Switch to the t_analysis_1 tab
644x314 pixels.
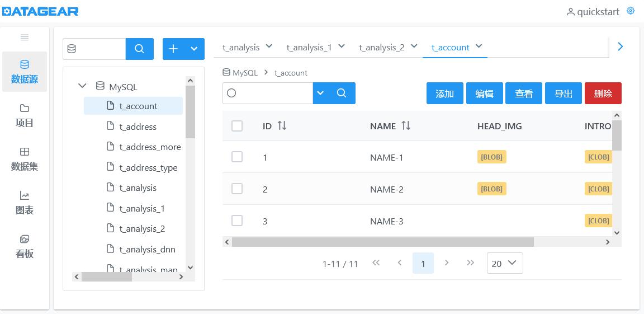click(x=315, y=47)
